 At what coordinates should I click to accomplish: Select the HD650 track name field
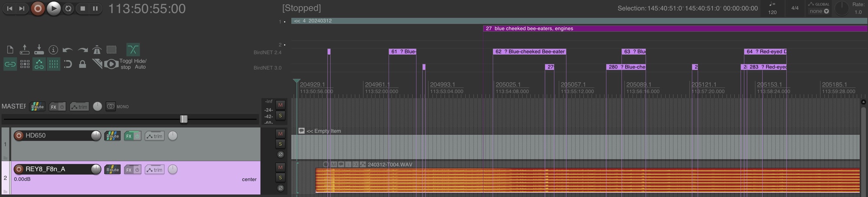[x=56, y=136]
